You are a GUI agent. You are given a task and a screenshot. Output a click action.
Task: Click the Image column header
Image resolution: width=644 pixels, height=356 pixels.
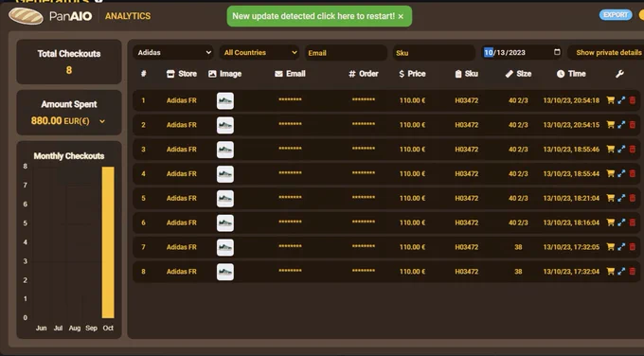coord(224,74)
